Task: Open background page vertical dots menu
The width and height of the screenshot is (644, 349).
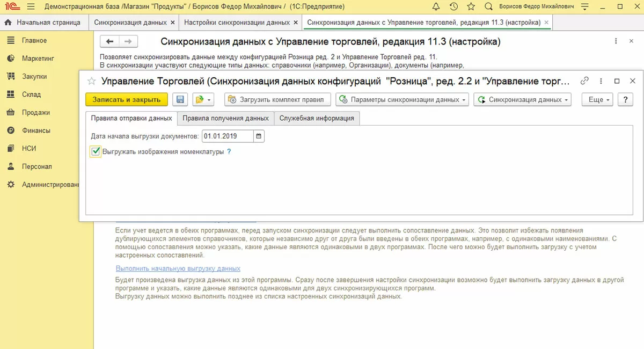Action: (x=615, y=41)
